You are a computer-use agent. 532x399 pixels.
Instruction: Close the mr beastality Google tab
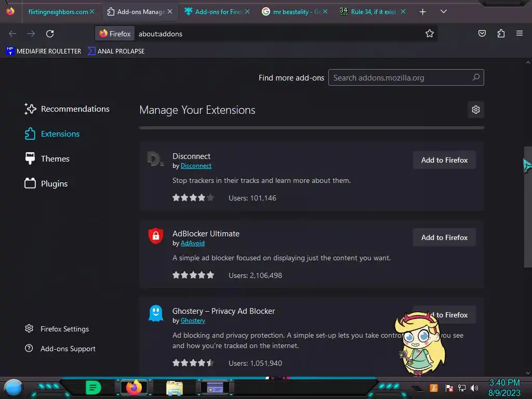click(x=325, y=11)
